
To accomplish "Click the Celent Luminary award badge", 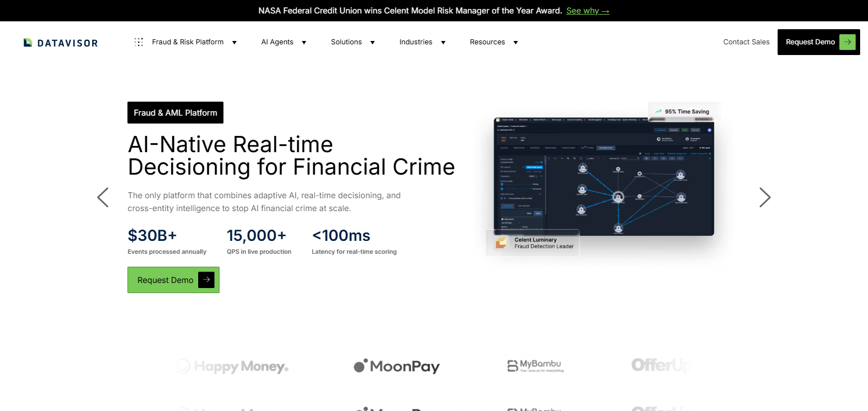I will point(533,243).
